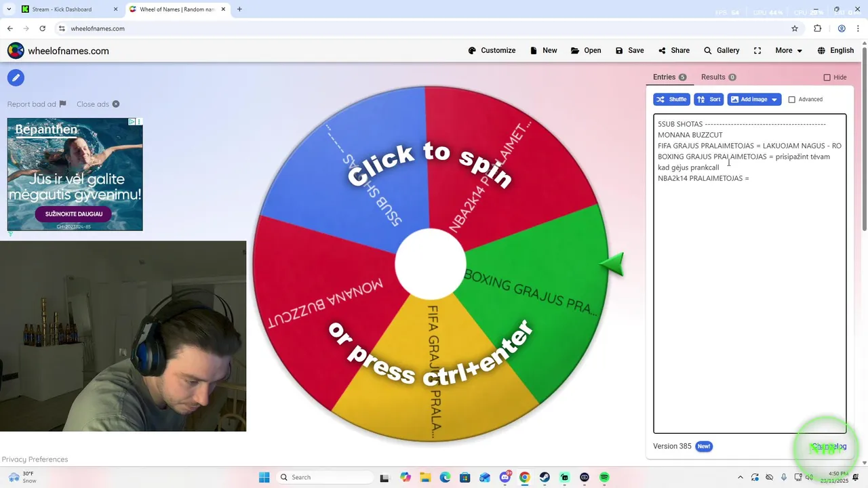
Task: Close ads with the X link
Action: click(98, 104)
